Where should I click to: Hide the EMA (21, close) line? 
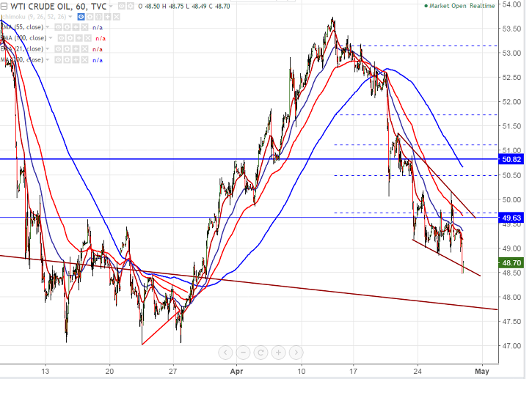coord(58,49)
